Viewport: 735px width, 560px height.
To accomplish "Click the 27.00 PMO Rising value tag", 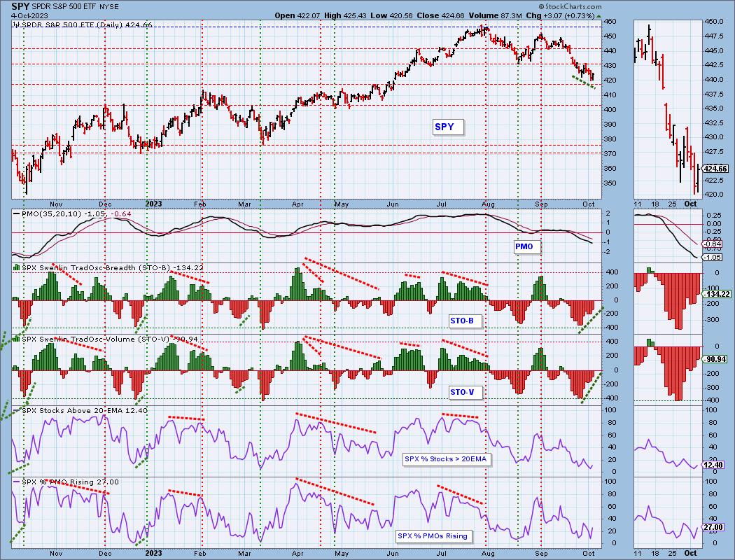I will (x=715, y=528).
